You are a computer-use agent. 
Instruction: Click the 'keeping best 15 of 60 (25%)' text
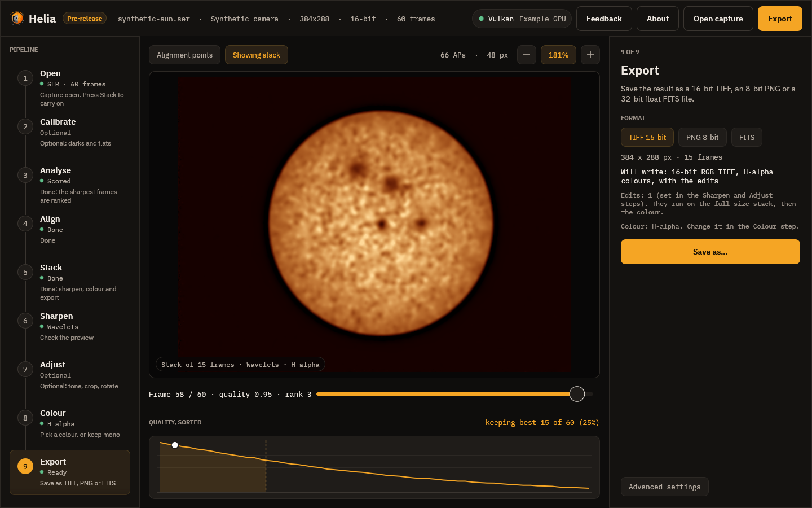[542, 422]
